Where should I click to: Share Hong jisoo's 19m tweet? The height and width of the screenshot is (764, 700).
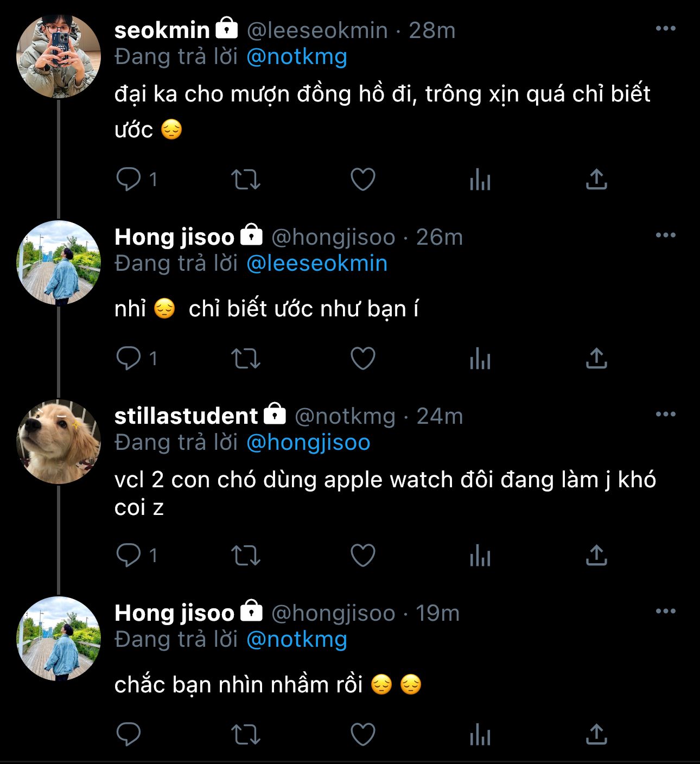(596, 735)
